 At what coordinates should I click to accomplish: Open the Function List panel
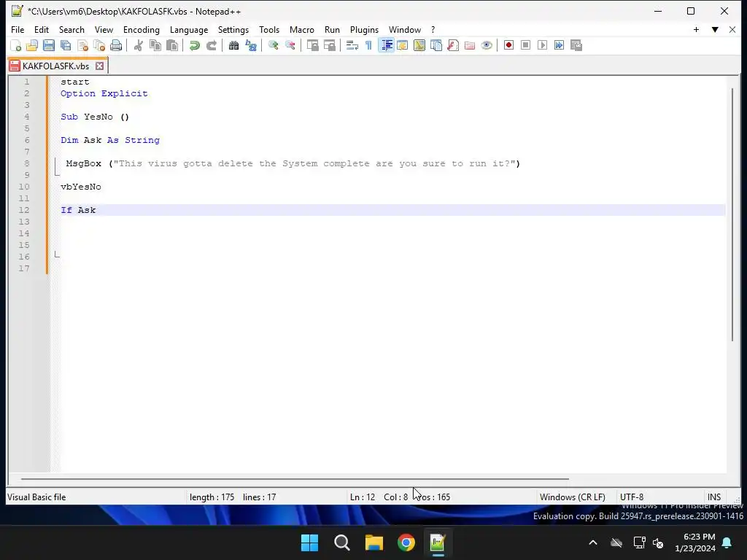(453, 45)
